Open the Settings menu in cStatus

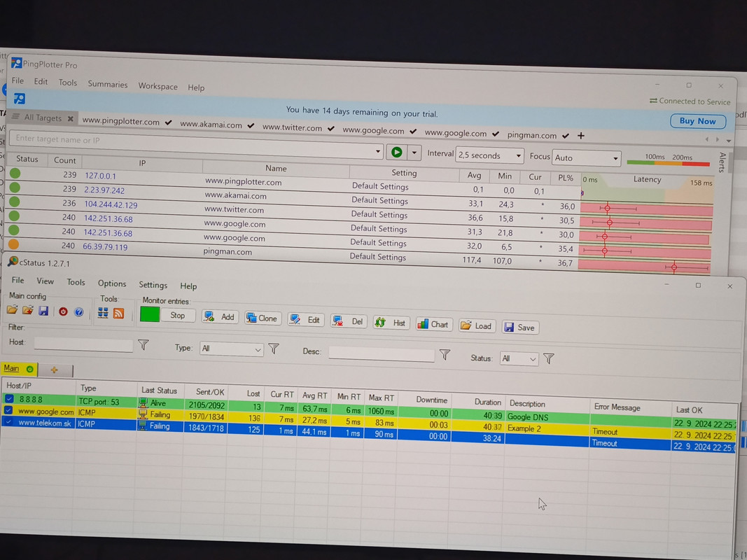(x=153, y=285)
